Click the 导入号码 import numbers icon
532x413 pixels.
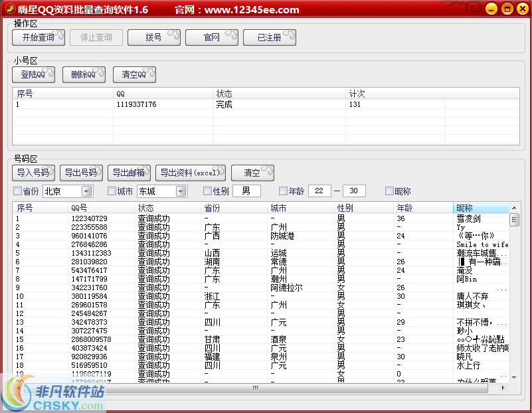(33, 173)
